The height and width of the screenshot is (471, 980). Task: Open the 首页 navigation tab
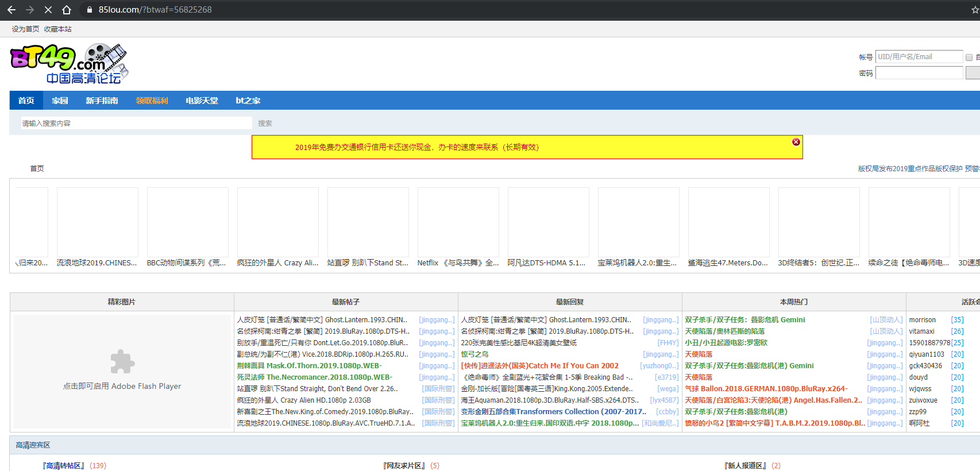pos(26,101)
